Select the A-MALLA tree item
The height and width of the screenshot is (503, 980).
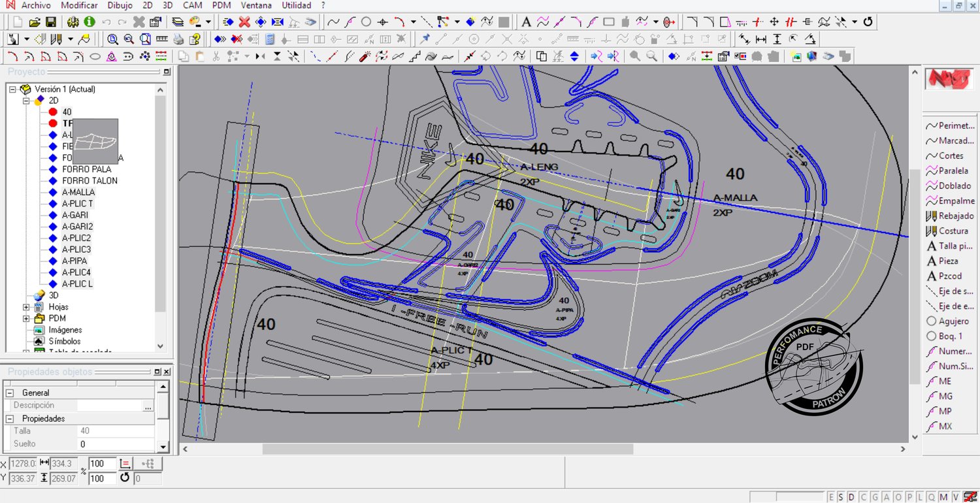pos(78,192)
